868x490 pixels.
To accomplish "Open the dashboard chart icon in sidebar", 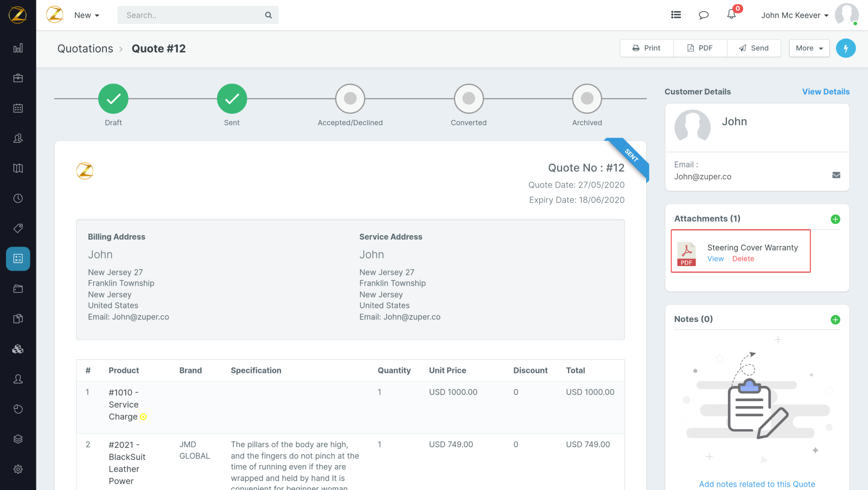I will coord(18,48).
